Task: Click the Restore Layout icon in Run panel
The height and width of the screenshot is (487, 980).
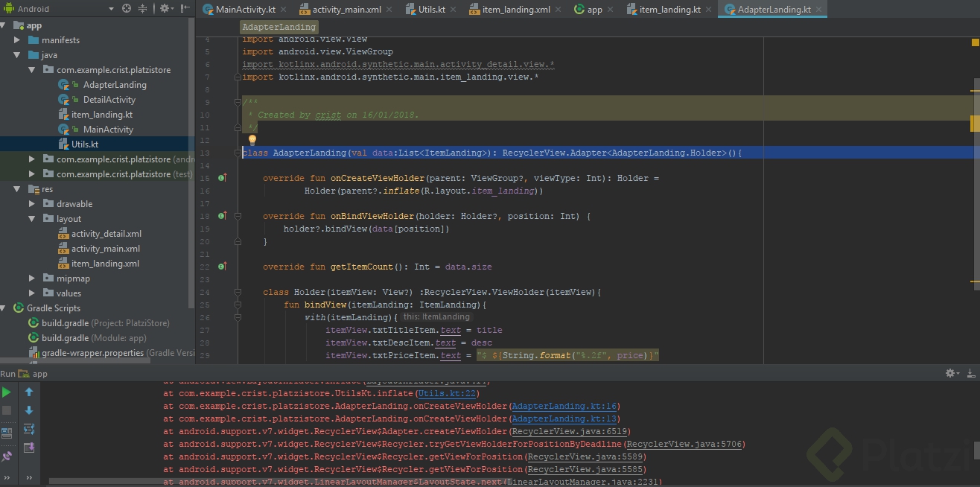Action: 7,433
